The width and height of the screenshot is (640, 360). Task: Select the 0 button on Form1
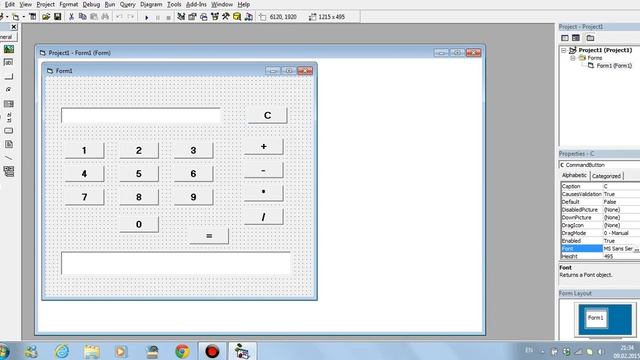(x=139, y=224)
